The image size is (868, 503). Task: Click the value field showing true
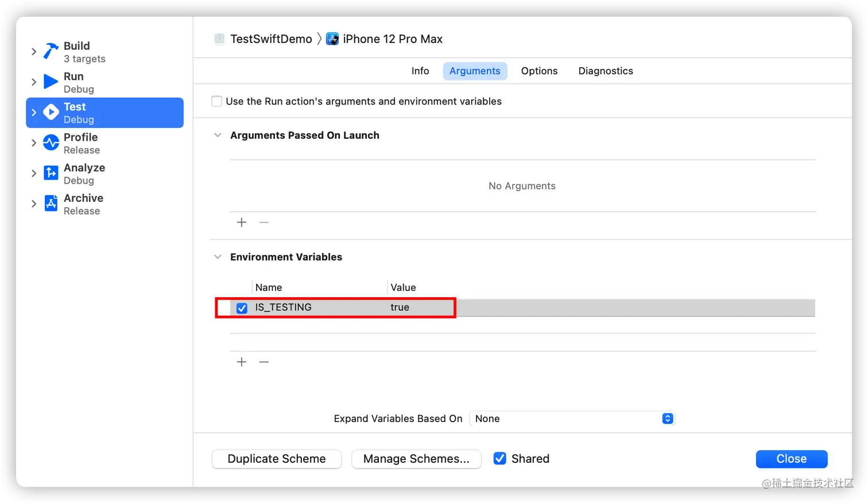click(400, 307)
